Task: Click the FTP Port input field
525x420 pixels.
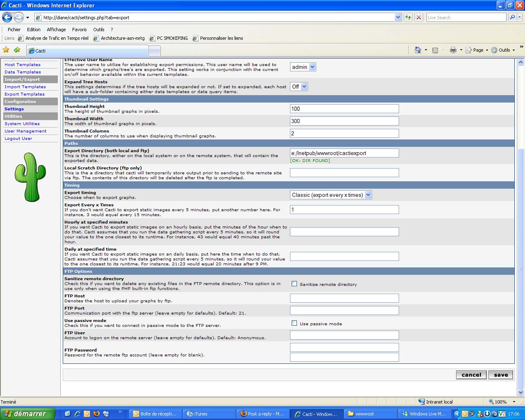Action: click(345, 310)
